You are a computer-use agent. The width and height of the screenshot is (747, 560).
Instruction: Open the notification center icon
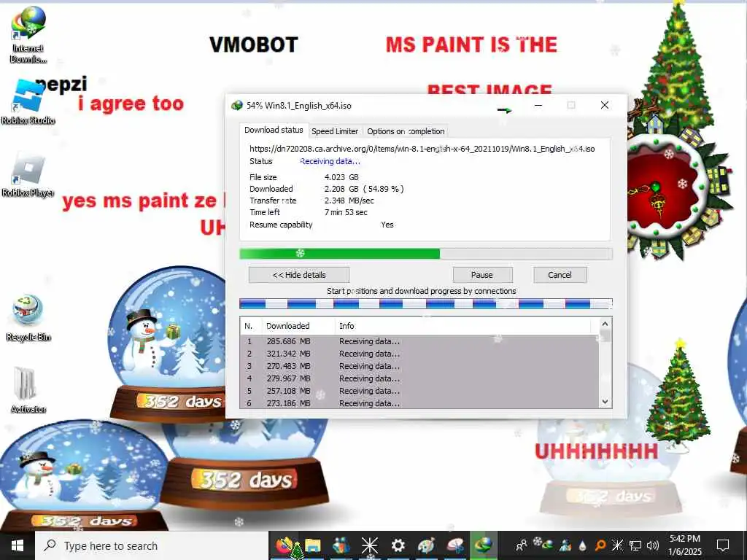(723, 545)
